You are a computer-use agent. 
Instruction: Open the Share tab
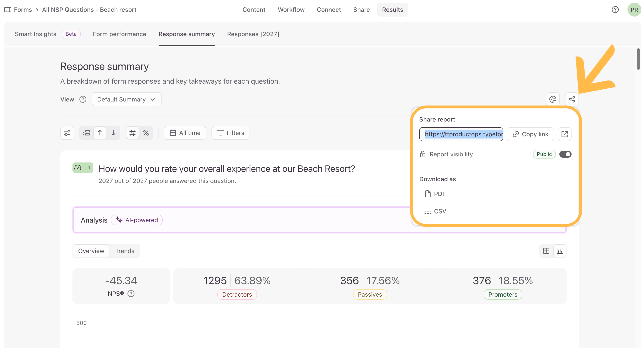click(362, 10)
